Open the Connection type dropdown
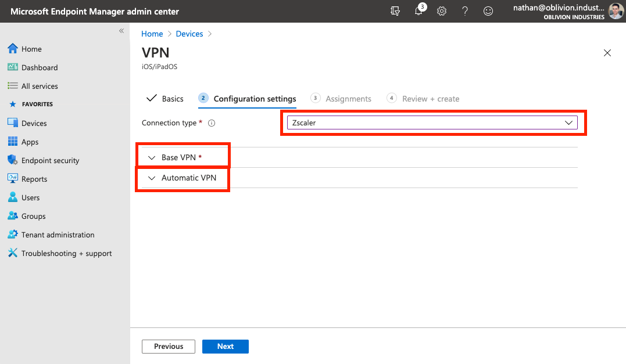Viewport: 626px width, 364px height. pos(431,122)
